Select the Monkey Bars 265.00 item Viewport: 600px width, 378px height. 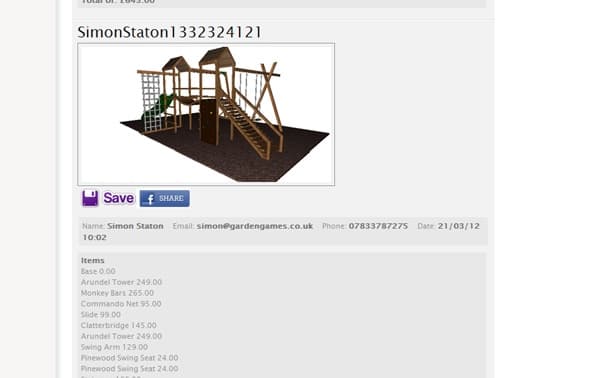tap(117, 293)
